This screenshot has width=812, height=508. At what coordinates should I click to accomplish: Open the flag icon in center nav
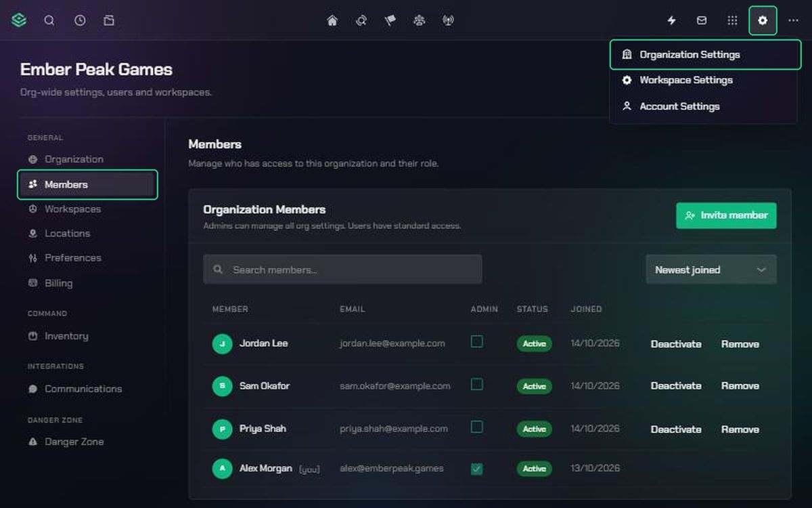pos(390,20)
